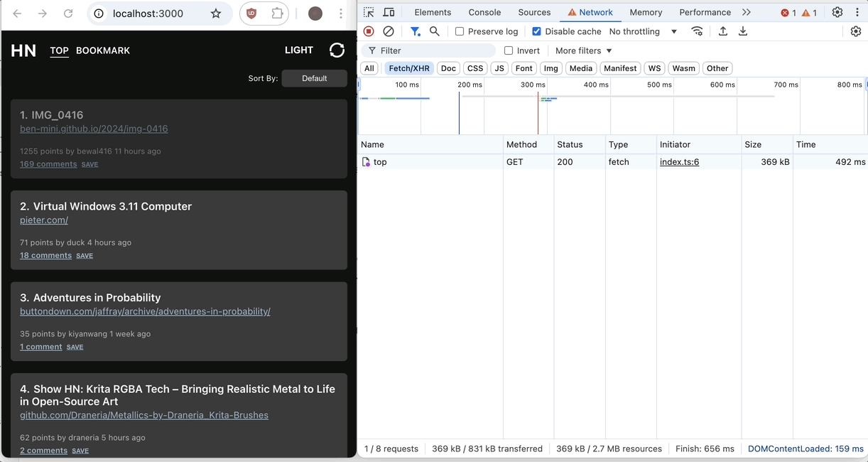Open the network search magnifier
The width and height of the screenshot is (868, 462).
click(435, 31)
